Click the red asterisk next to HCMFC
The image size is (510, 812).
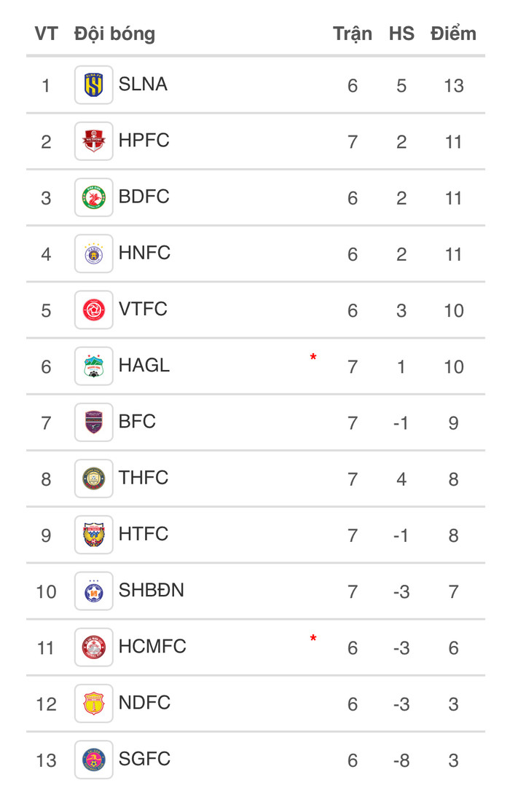point(313,639)
